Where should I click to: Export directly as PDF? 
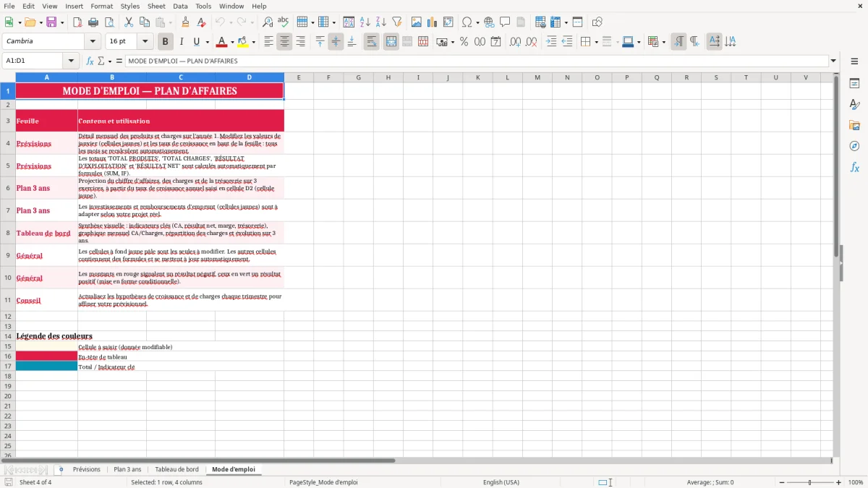tap(77, 22)
